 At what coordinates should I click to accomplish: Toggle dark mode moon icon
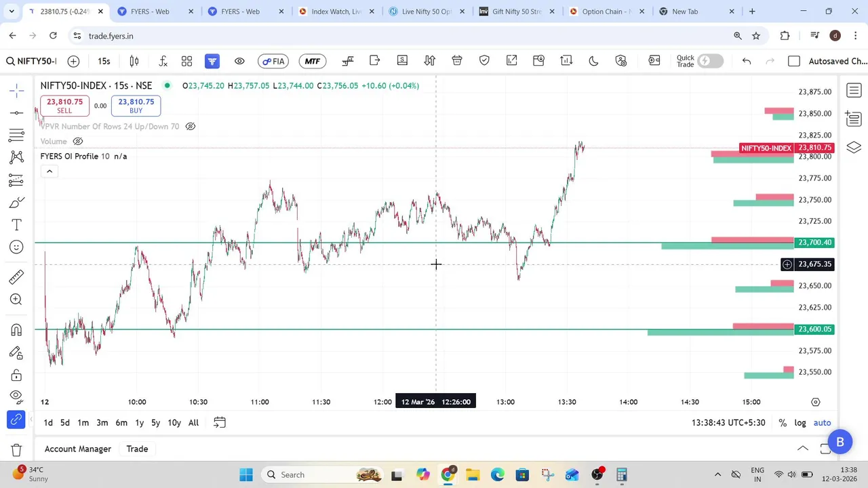593,61
